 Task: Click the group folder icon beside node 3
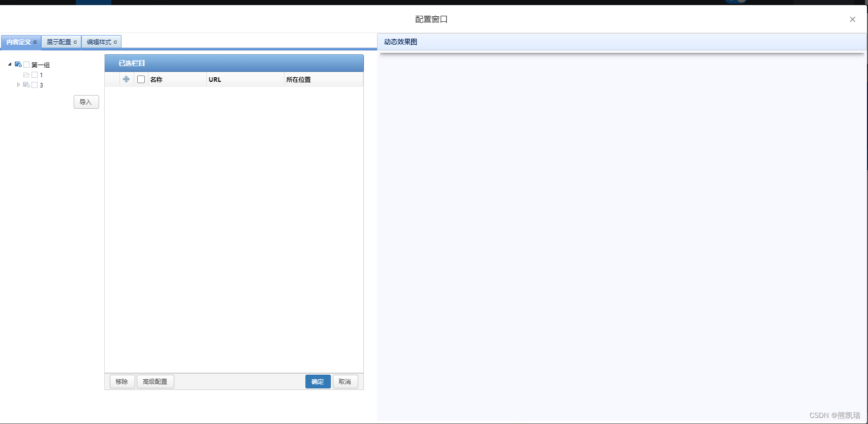click(x=26, y=85)
